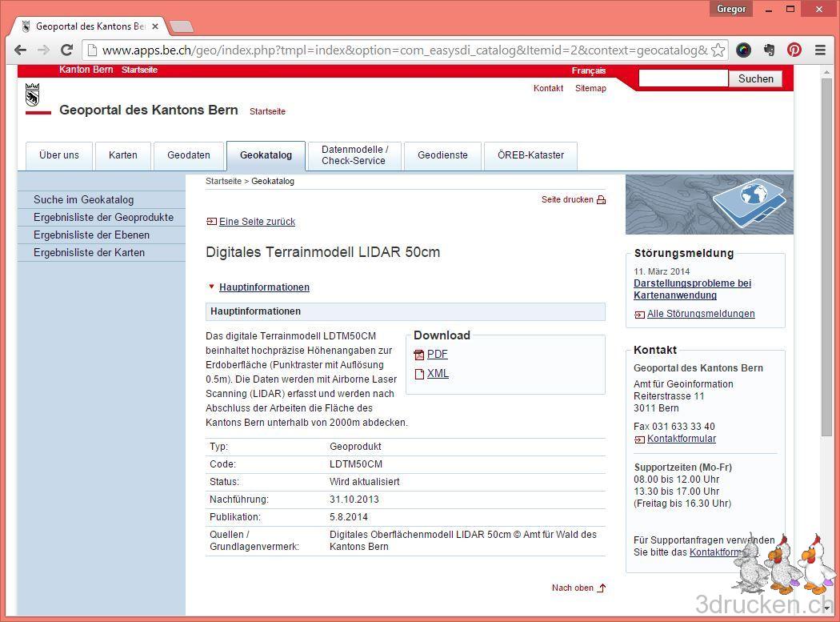Switch language via the Français link
The height and width of the screenshot is (622, 840).
pyautogui.click(x=589, y=70)
